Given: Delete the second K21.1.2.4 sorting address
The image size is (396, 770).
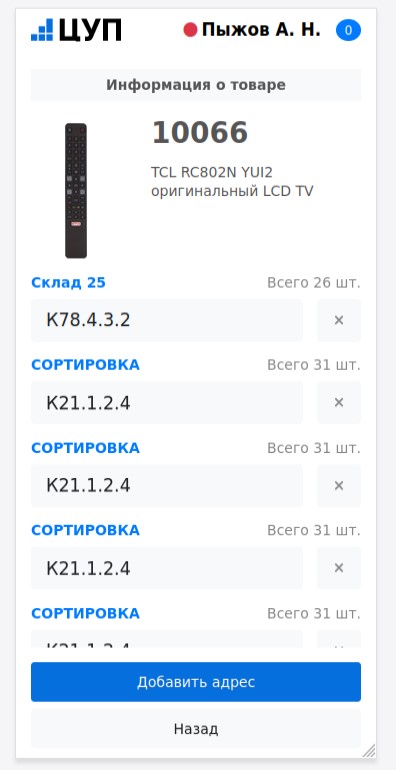Looking at the screenshot, I should point(339,486).
